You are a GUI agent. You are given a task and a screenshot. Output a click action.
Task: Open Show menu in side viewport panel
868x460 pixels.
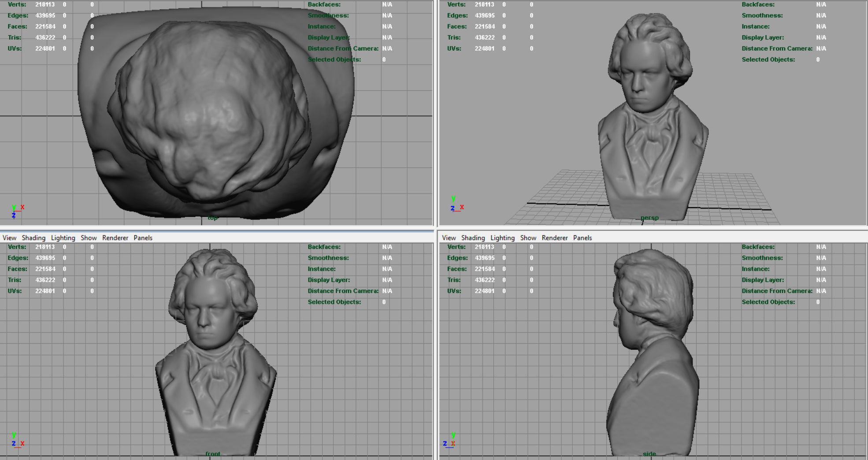click(x=528, y=237)
